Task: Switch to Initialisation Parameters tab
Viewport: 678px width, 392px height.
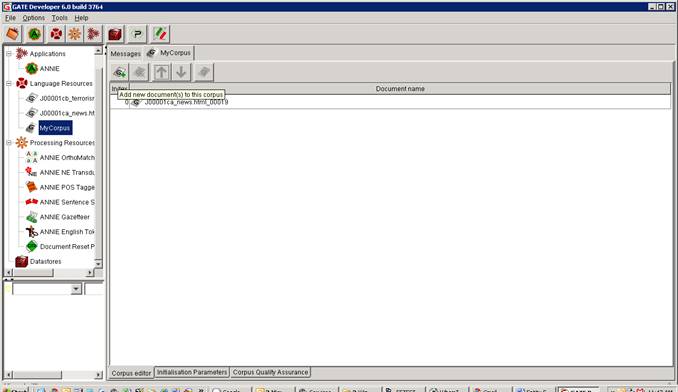Action: [192, 372]
